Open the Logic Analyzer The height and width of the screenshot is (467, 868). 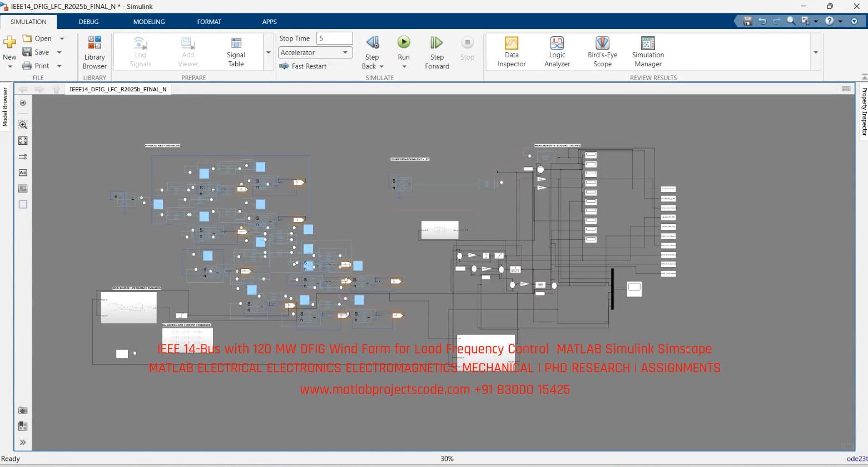(557, 52)
